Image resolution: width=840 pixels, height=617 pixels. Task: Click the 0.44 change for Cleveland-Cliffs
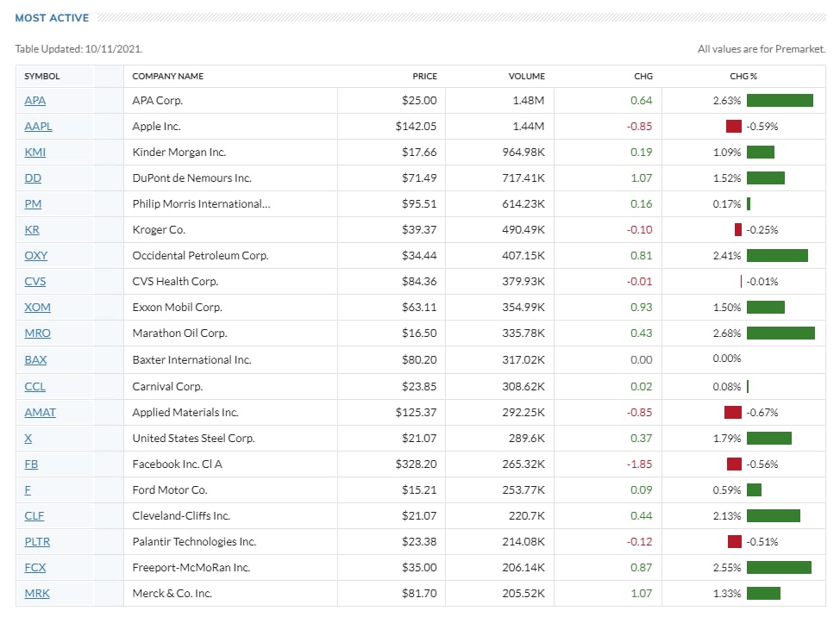pos(642,516)
